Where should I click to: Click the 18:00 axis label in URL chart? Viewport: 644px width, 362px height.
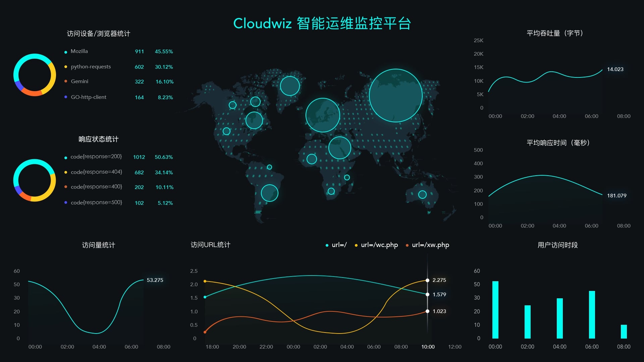coord(212,347)
